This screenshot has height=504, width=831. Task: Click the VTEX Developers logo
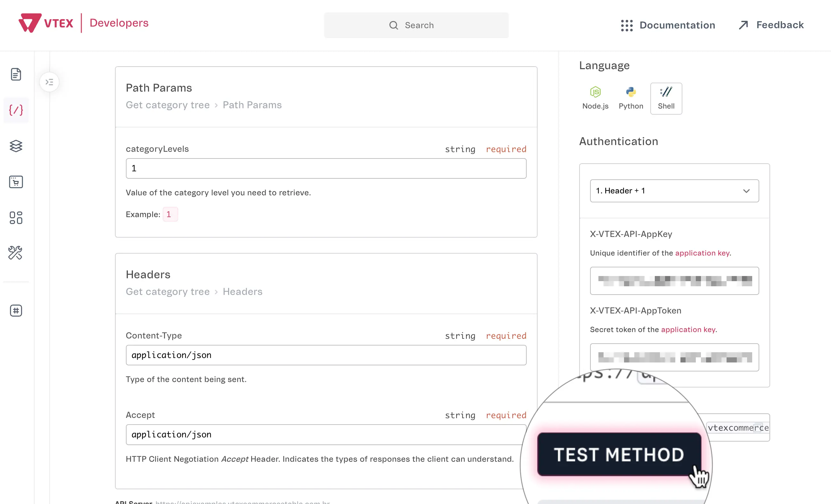pyautogui.click(x=83, y=23)
